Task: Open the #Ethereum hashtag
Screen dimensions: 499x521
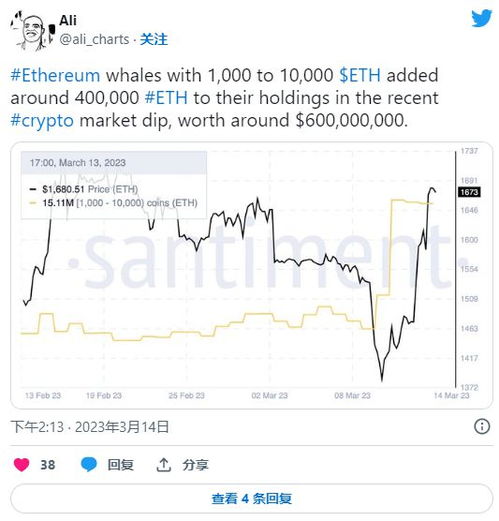Action: 55,75
